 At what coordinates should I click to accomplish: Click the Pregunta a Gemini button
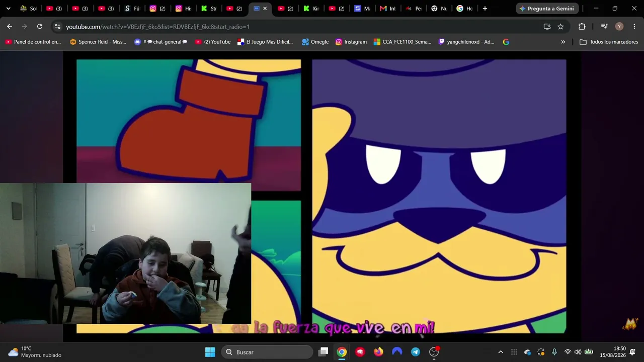pyautogui.click(x=547, y=9)
